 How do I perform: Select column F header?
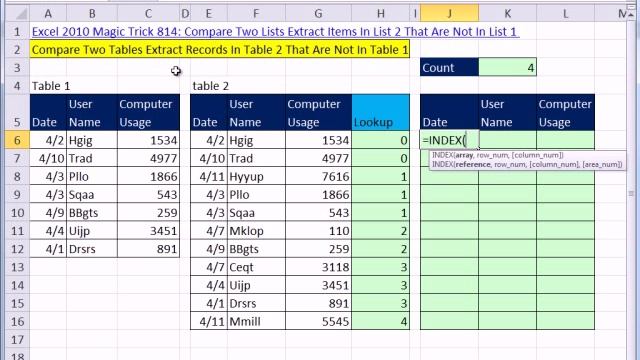tap(256, 13)
